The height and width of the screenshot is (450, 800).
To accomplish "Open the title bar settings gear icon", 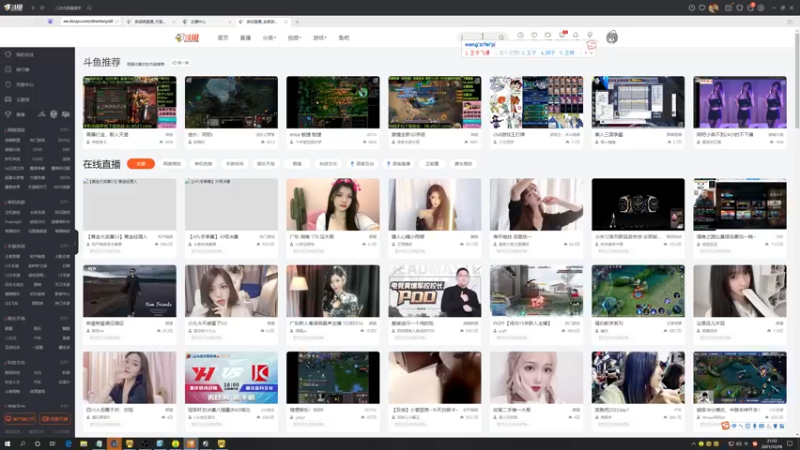I will point(761,8).
